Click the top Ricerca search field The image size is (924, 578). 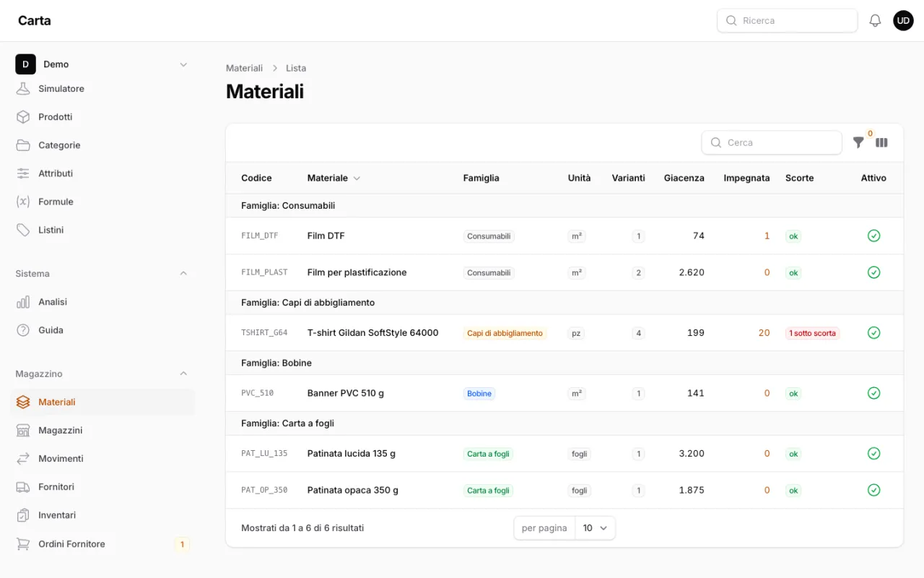click(x=787, y=21)
